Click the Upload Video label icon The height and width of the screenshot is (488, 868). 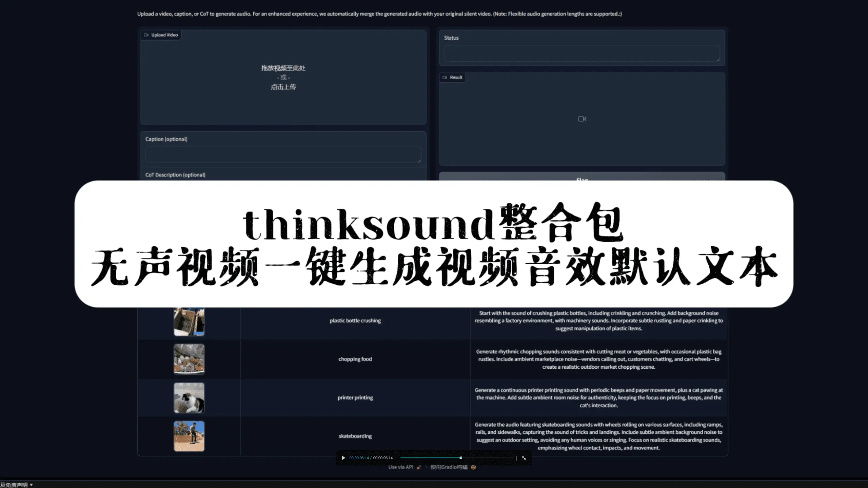[146, 35]
